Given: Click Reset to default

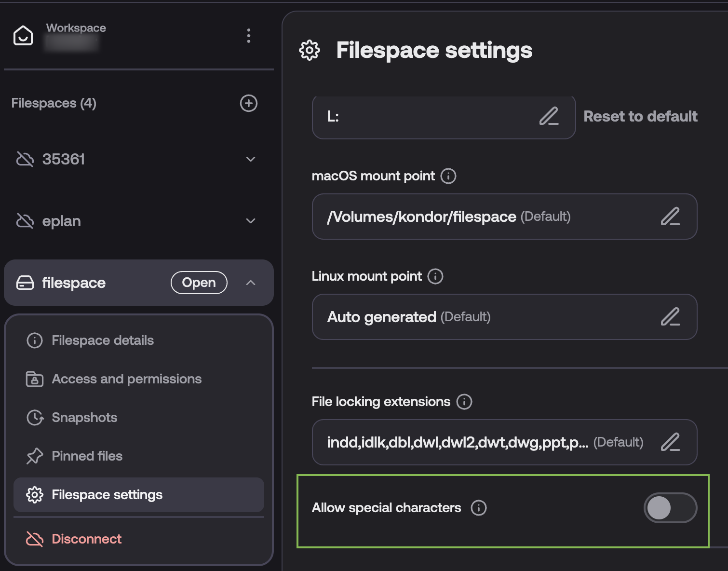Looking at the screenshot, I should coord(640,116).
